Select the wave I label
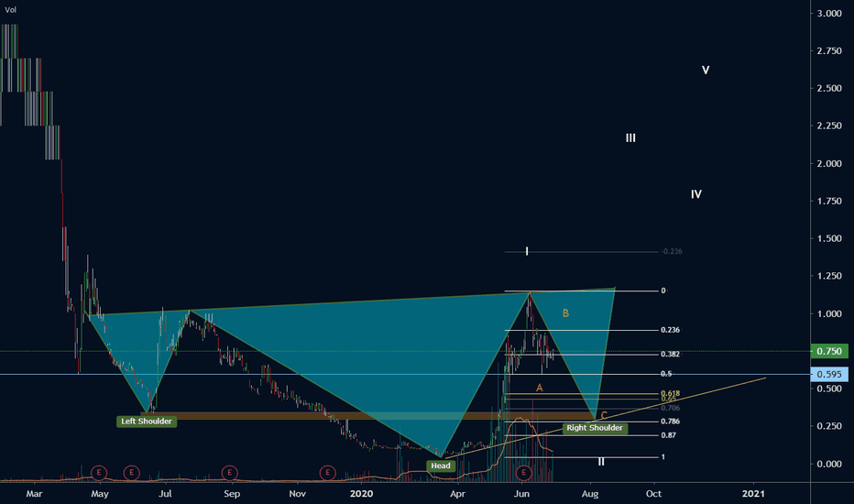Screen dimensions: 854x504 [527, 251]
